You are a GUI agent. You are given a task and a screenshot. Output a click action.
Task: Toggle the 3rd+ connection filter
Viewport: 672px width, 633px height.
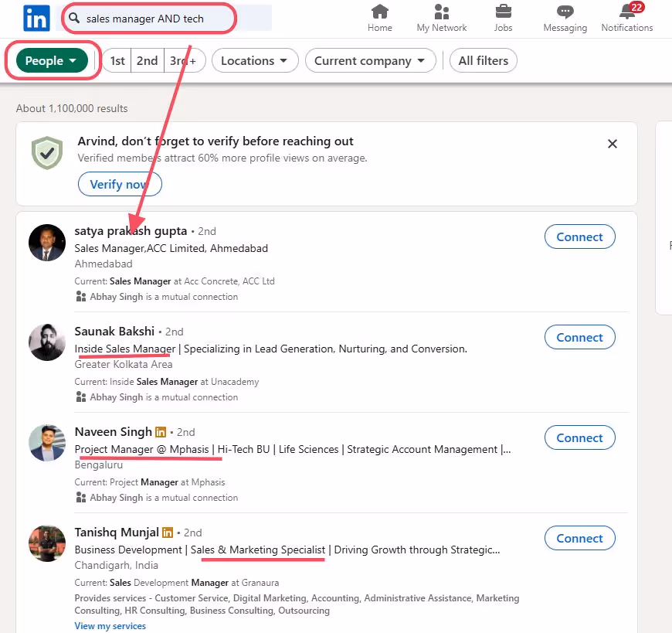tap(179, 60)
